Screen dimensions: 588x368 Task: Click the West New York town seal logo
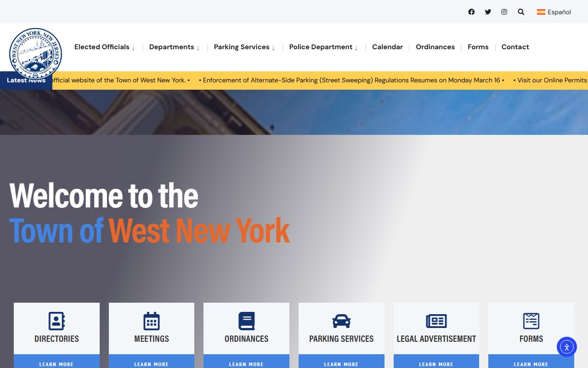(35, 54)
